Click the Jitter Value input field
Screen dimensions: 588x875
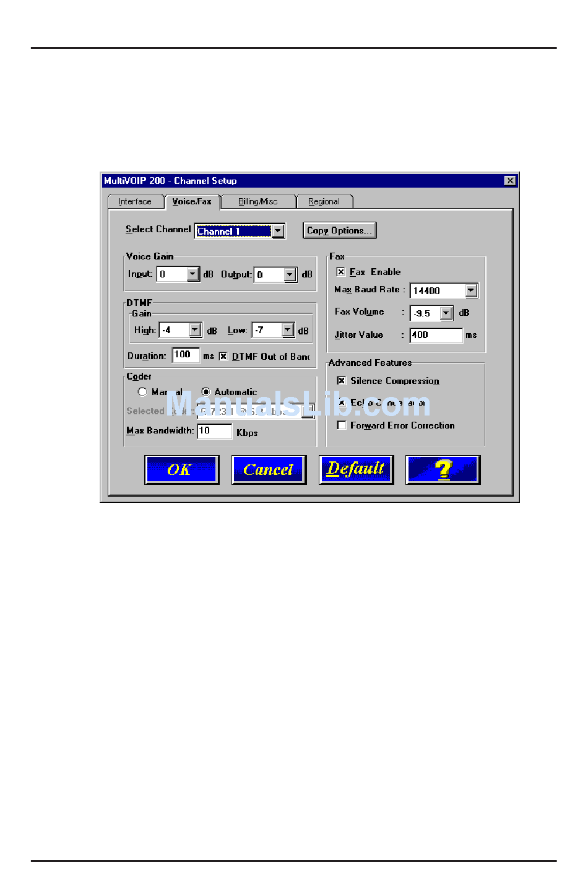coord(436,335)
